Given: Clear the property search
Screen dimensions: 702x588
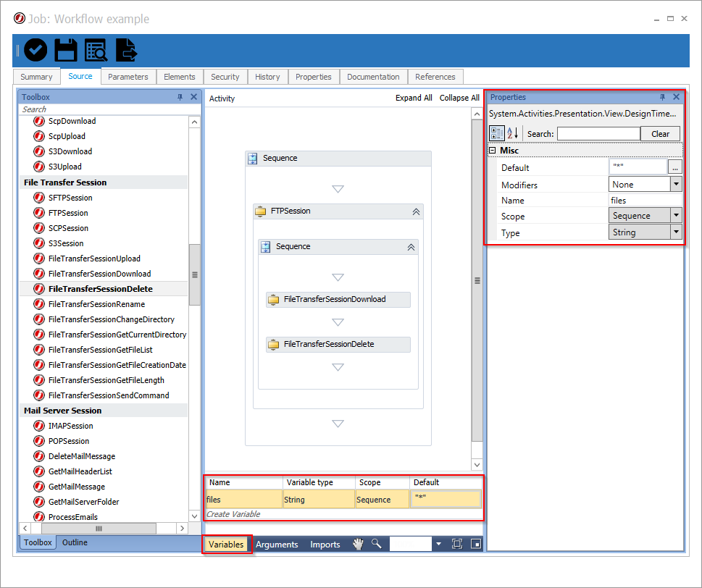Looking at the screenshot, I should click(x=661, y=134).
